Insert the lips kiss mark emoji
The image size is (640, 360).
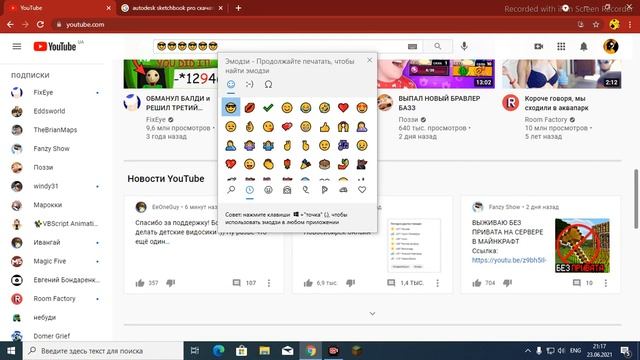pyautogui.click(x=249, y=108)
